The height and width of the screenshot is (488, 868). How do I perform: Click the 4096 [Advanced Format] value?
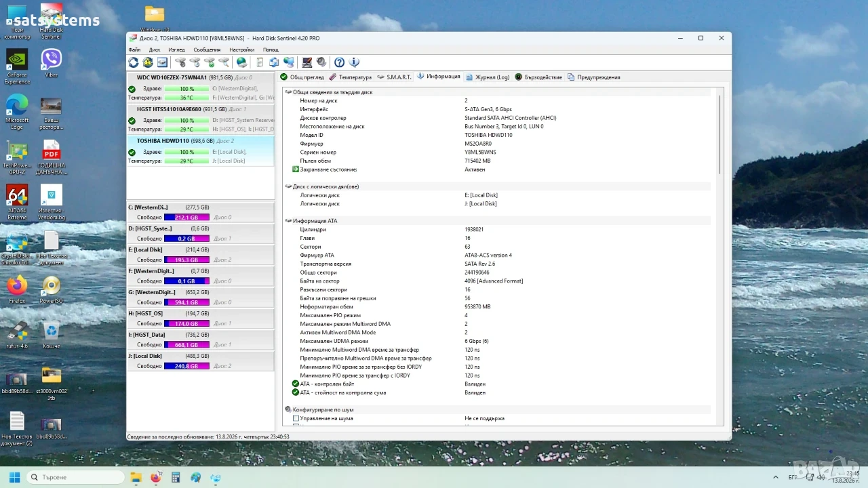pyautogui.click(x=494, y=281)
